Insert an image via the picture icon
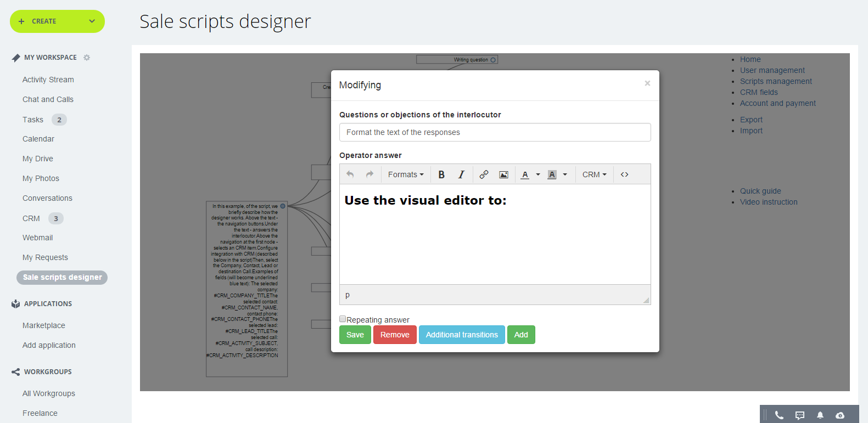868x423 pixels. tap(503, 174)
